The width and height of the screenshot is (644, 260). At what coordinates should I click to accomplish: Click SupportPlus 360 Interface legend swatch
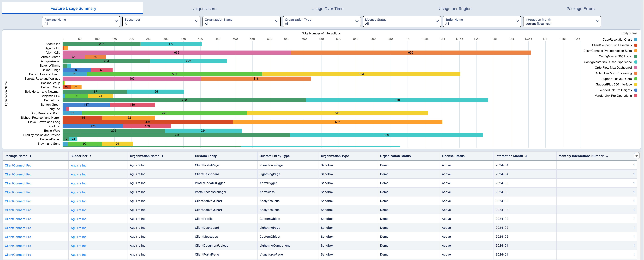click(636, 84)
